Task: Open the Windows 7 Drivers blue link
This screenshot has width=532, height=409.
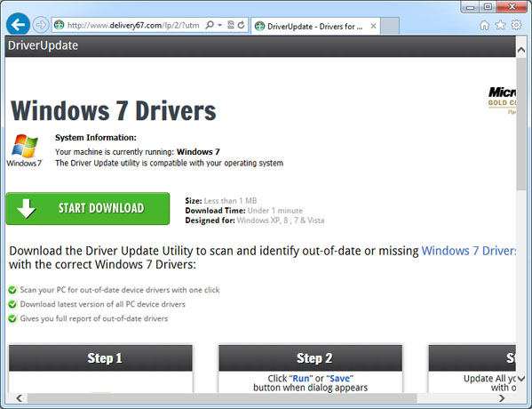Action: pyautogui.click(x=469, y=251)
